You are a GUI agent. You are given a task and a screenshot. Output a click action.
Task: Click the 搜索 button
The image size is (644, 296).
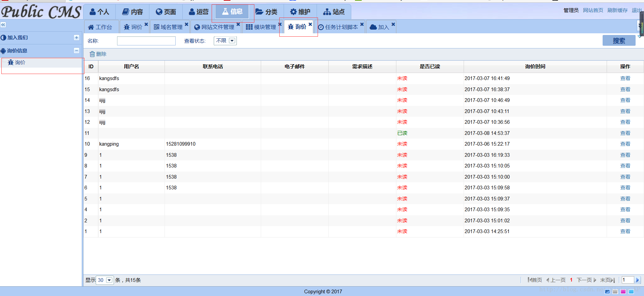(619, 40)
